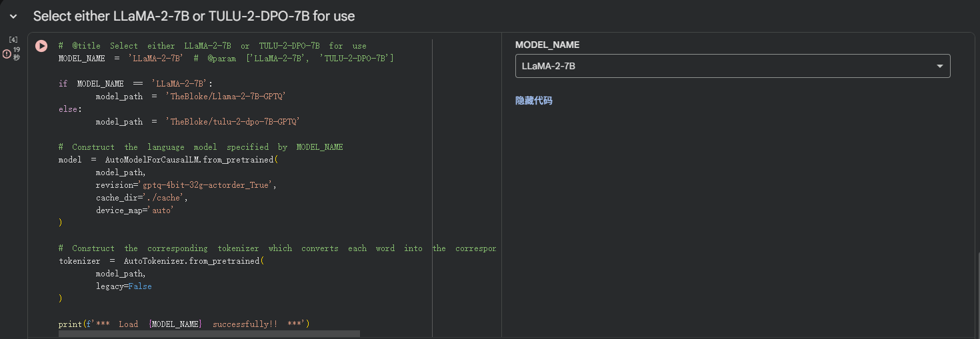Click the revision='gptq-4bit-32g-actorder_True' line
This screenshot has height=339, width=980.
186,185
